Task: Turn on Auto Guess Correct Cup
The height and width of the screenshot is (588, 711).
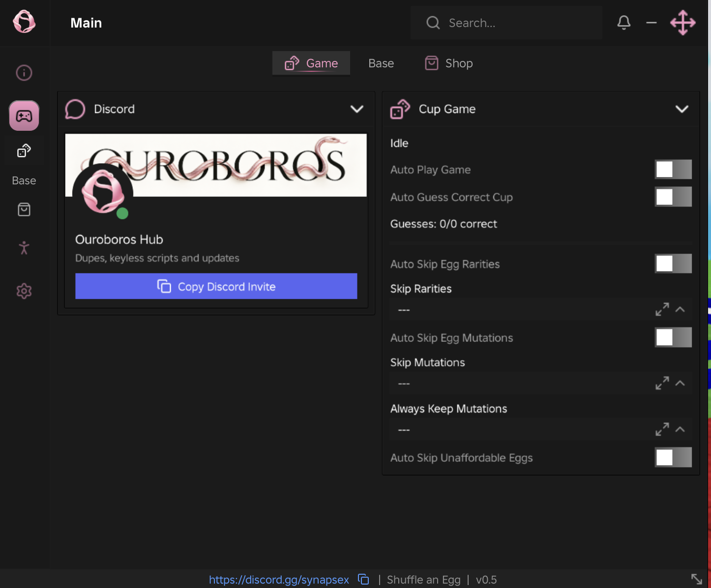Action: tap(673, 197)
